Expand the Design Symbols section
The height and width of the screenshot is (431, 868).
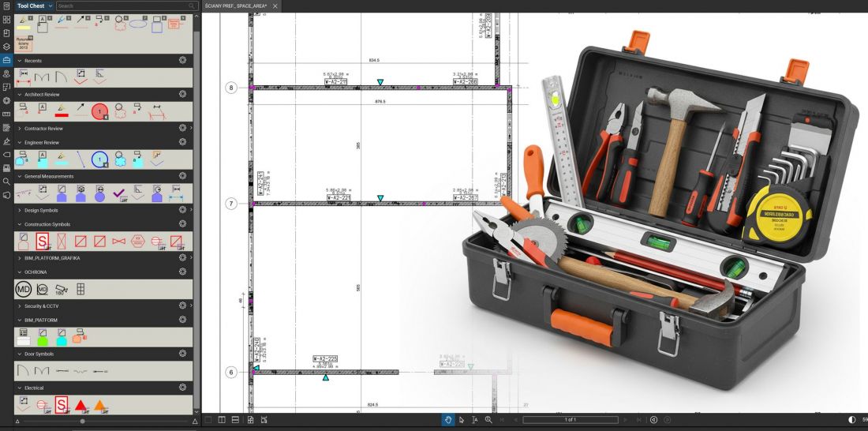click(20, 211)
